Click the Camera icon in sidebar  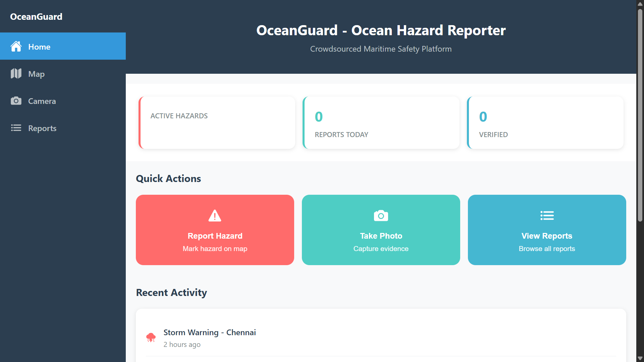point(16,101)
